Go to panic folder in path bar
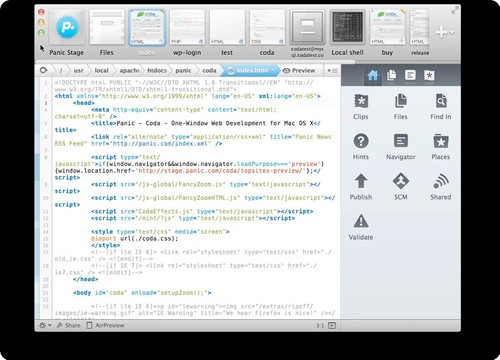The height and width of the screenshot is (360, 500). click(x=183, y=70)
